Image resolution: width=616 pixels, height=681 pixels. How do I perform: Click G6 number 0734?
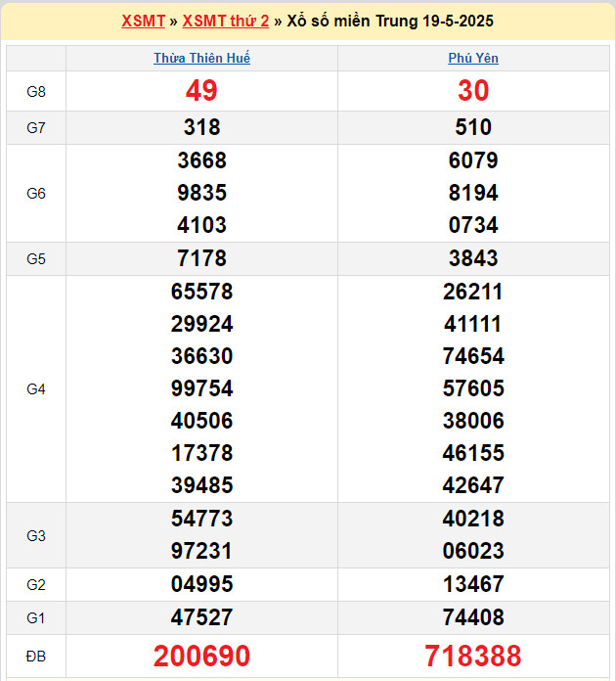(473, 225)
